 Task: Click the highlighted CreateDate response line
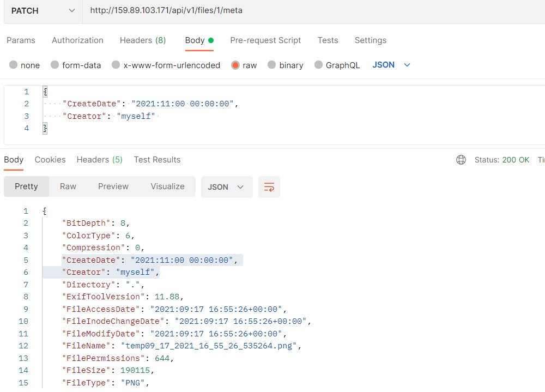(149, 260)
